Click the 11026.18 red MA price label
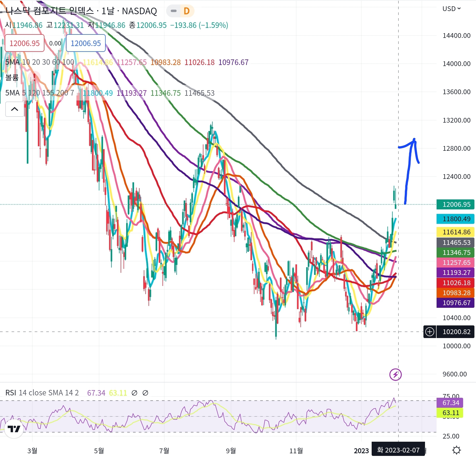The image size is (476, 458). [455, 283]
